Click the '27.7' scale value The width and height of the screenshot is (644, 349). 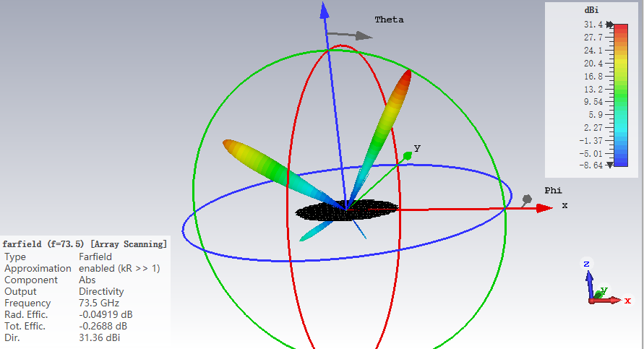[x=593, y=38]
